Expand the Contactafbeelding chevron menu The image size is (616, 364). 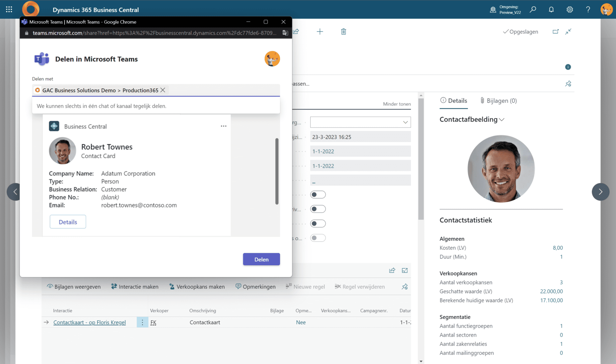pyautogui.click(x=502, y=120)
